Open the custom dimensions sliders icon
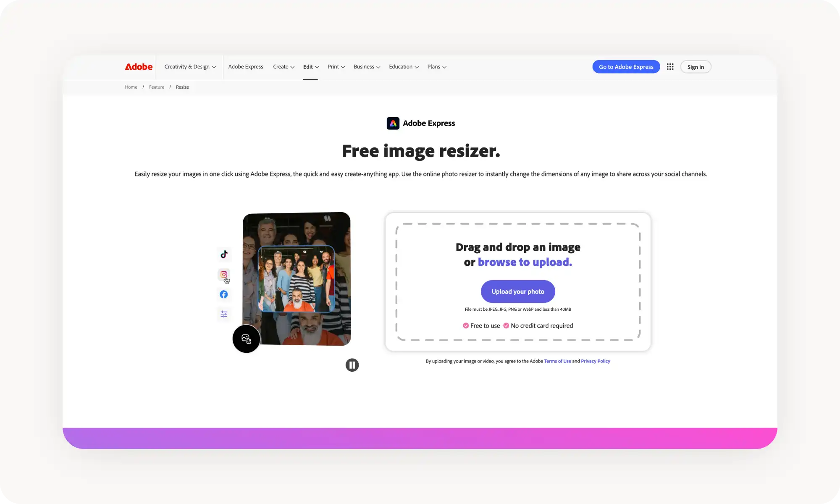Screen dimensions: 840x504 pos(224,314)
